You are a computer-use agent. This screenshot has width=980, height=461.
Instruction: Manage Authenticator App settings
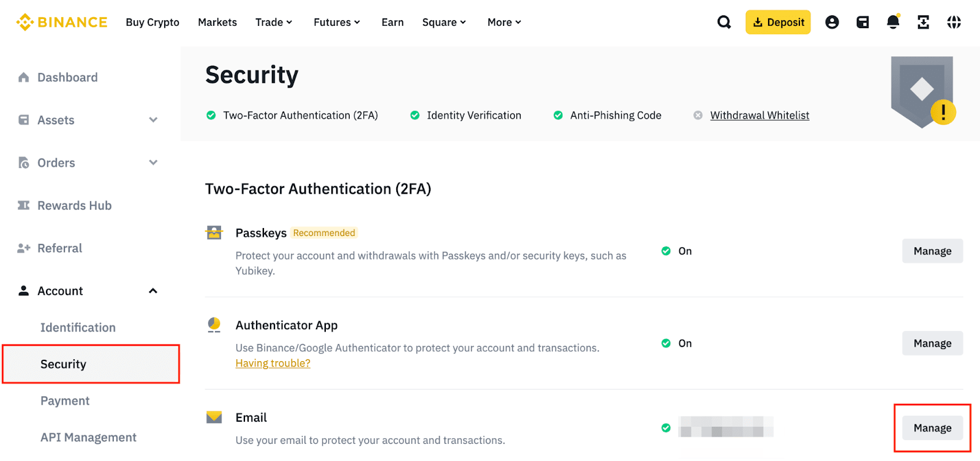(932, 343)
